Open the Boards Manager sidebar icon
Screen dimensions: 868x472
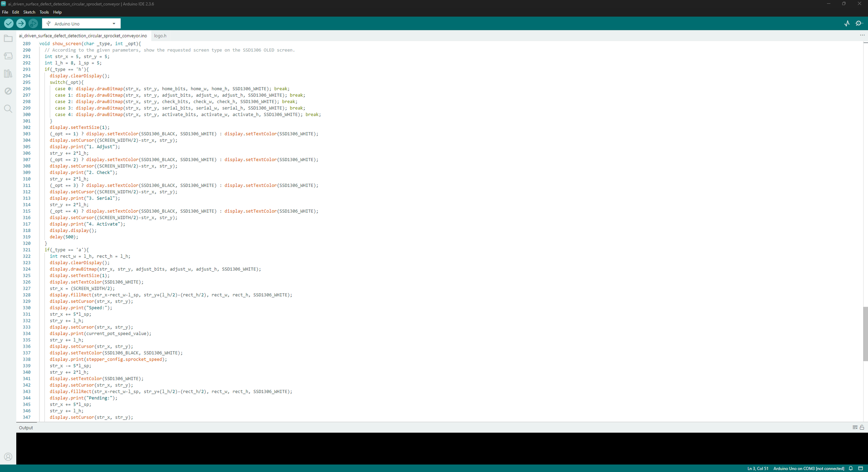(8, 56)
